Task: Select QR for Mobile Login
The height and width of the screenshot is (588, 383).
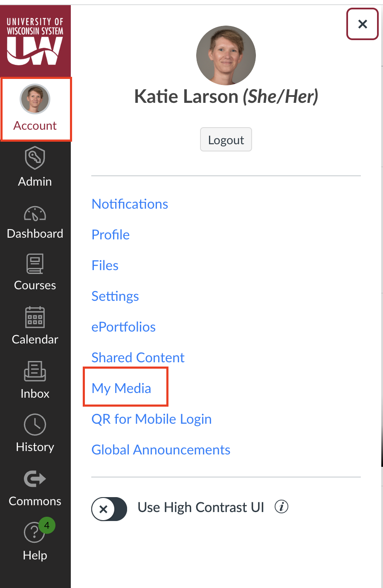Action: click(x=151, y=419)
